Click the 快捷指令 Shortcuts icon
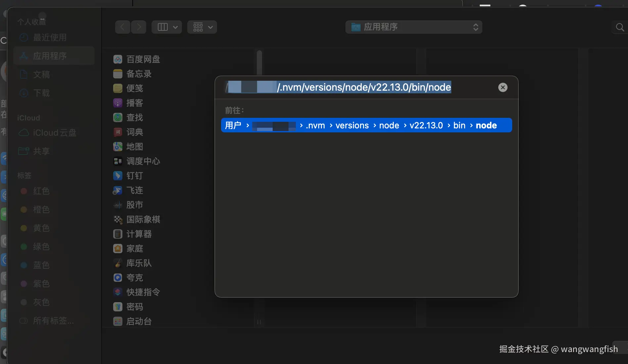628x364 pixels. 118,292
